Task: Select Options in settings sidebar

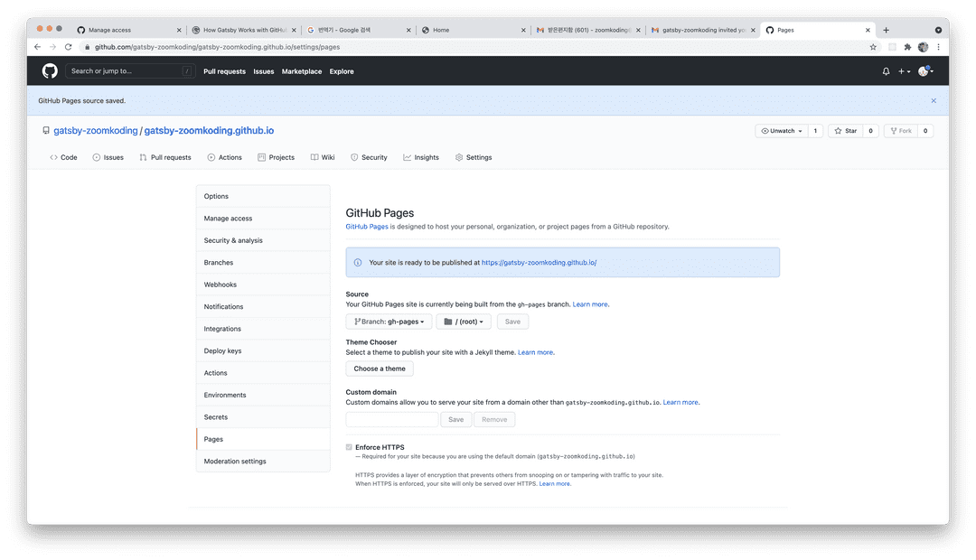Action: point(263,196)
